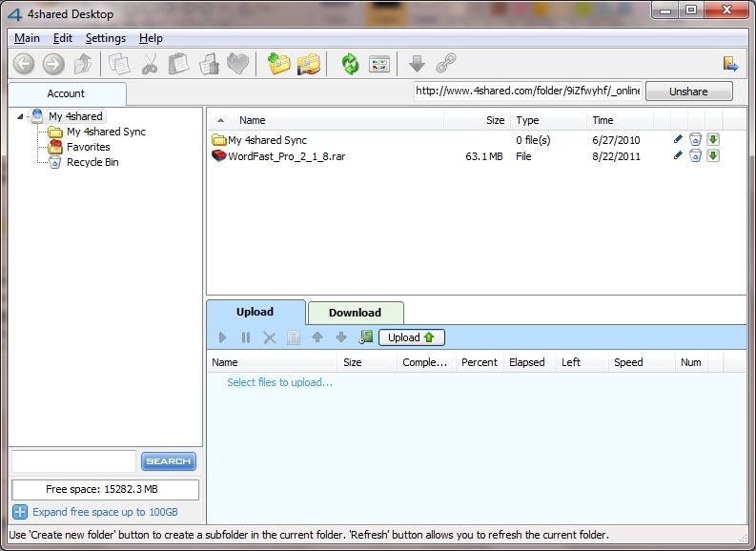Click the 63.1 MB size cell
This screenshot has width=756, height=551.
[484, 156]
